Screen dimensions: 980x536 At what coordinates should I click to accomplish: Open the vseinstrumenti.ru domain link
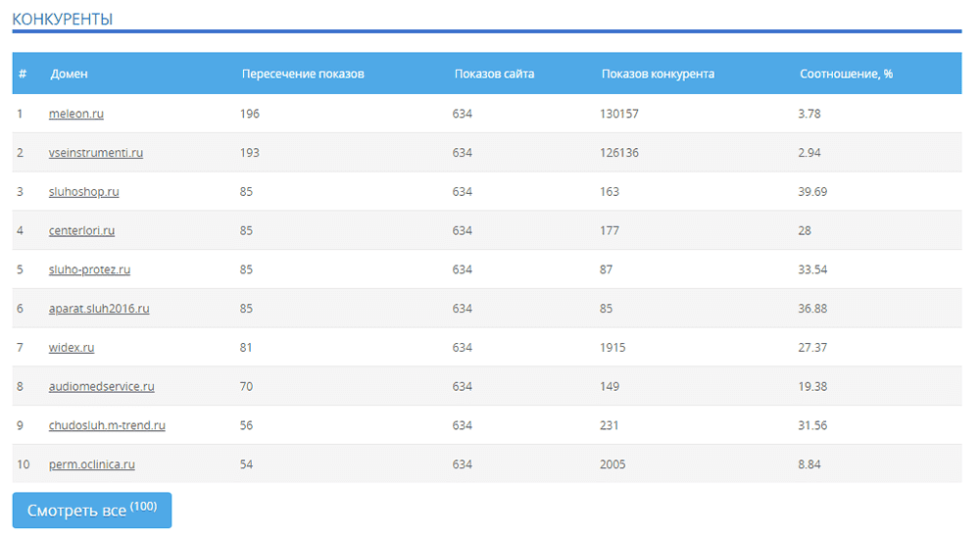pyautogui.click(x=96, y=153)
